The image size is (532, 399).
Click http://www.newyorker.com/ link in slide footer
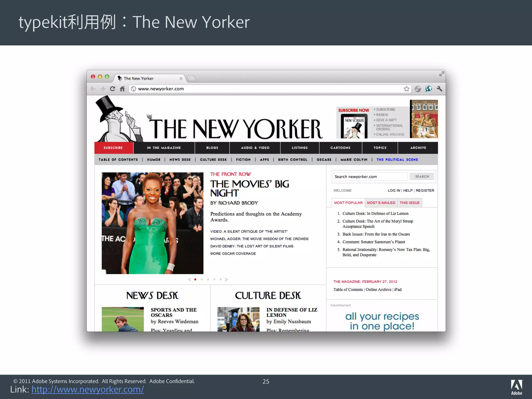coord(88,389)
